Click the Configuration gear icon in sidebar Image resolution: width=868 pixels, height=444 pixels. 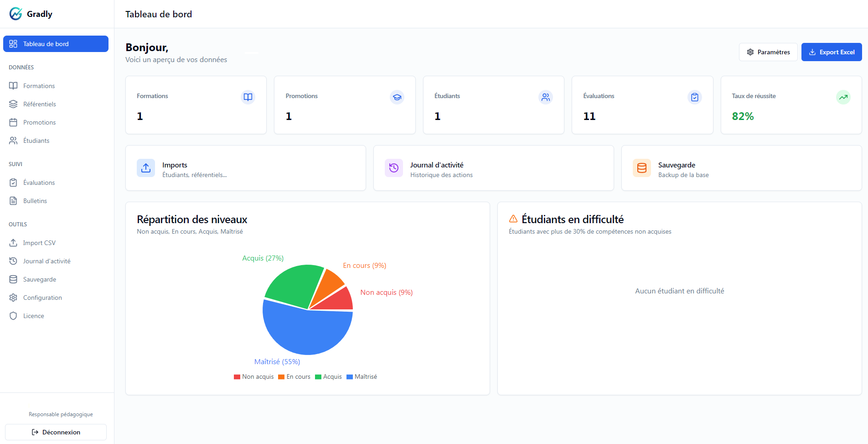(13, 297)
